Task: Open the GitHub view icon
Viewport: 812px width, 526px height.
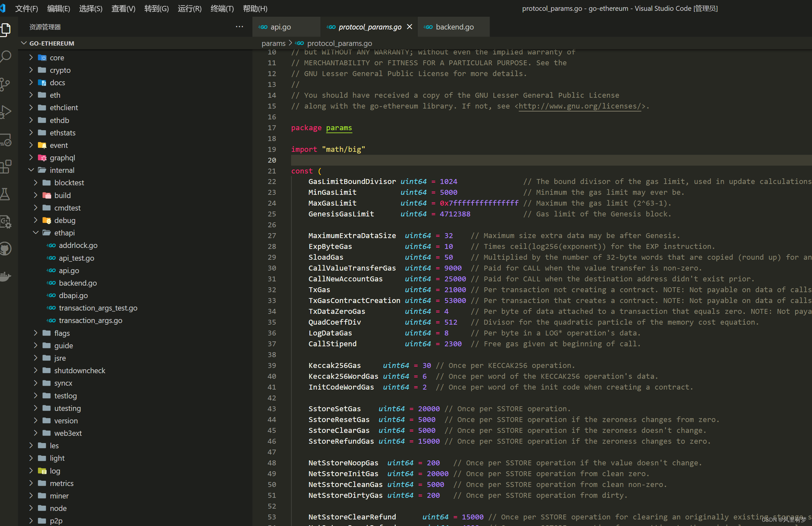Action: click(x=6, y=249)
